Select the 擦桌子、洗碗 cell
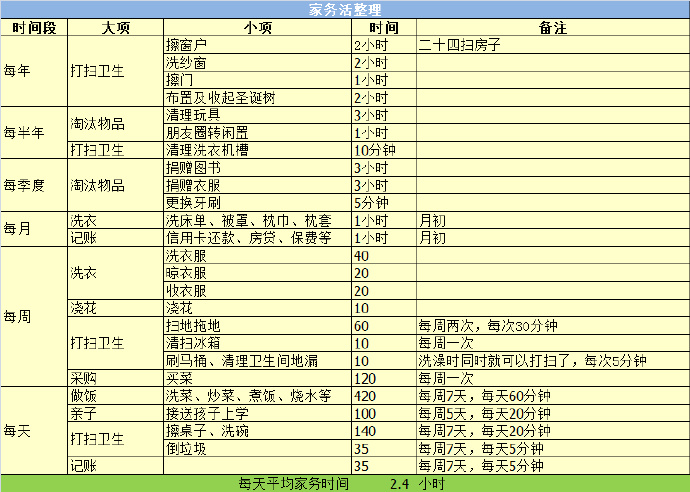The width and height of the screenshot is (690, 492). pos(257,430)
